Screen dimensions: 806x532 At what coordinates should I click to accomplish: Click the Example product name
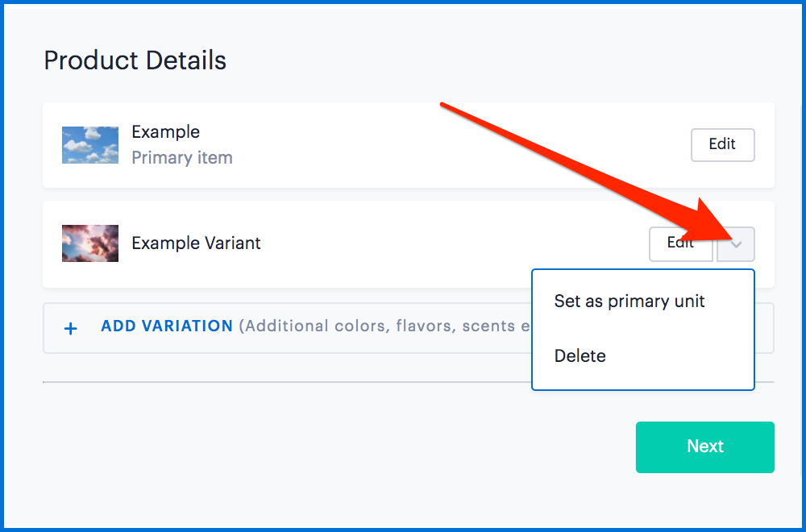pyautogui.click(x=166, y=132)
